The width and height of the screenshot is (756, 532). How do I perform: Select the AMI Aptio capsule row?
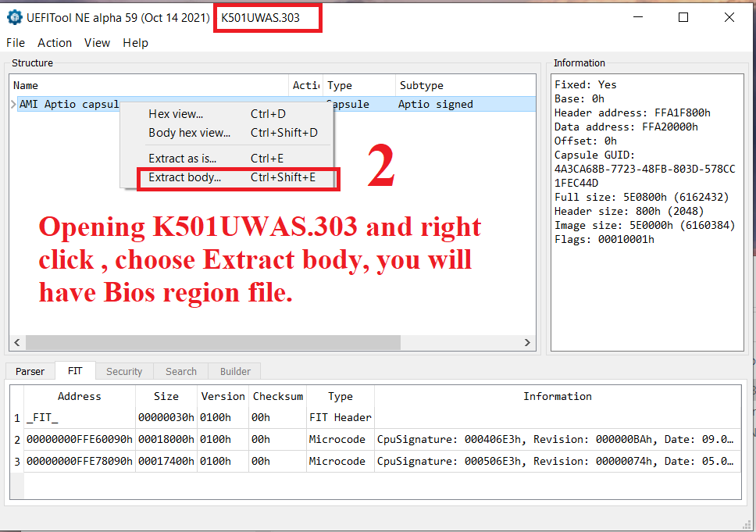[276, 104]
